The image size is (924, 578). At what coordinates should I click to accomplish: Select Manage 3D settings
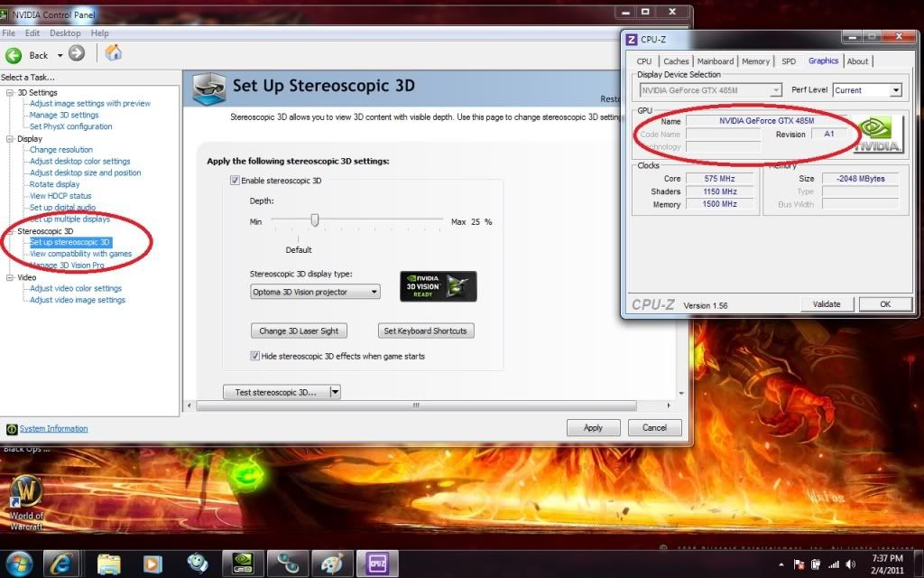64,115
